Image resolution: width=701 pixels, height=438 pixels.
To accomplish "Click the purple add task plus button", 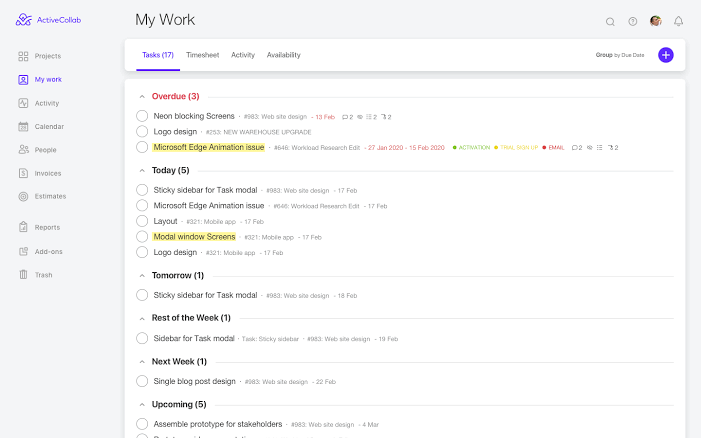I will (x=666, y=55).
